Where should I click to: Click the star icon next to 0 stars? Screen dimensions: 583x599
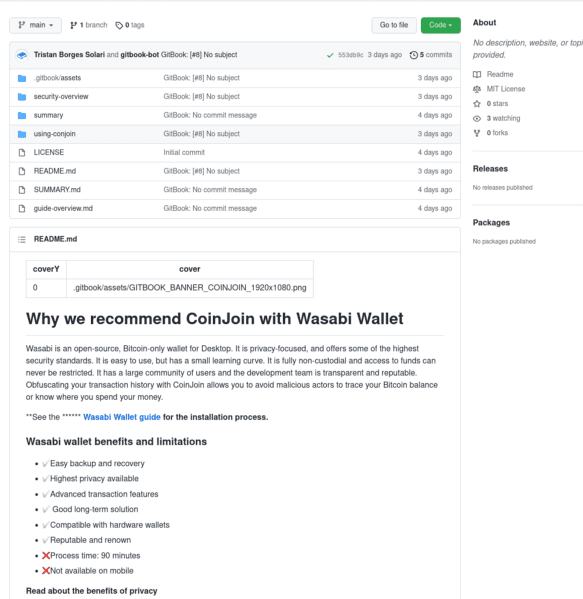coord(477,104)
